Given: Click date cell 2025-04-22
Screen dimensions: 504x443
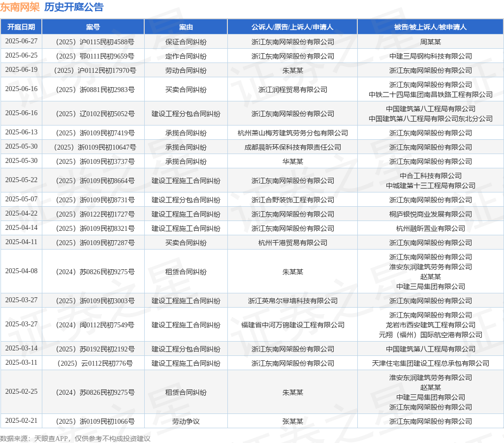Looking at the screenshot, I should pos(21,213).
